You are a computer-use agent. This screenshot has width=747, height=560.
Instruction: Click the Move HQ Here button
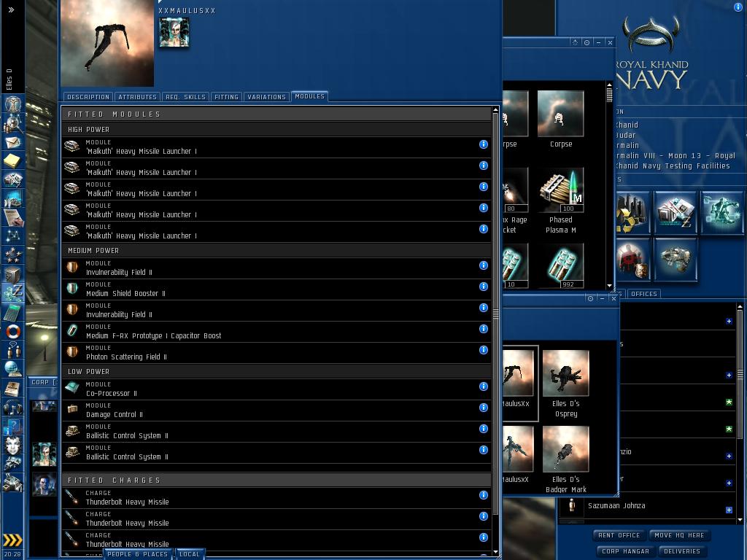pos(679,535)
